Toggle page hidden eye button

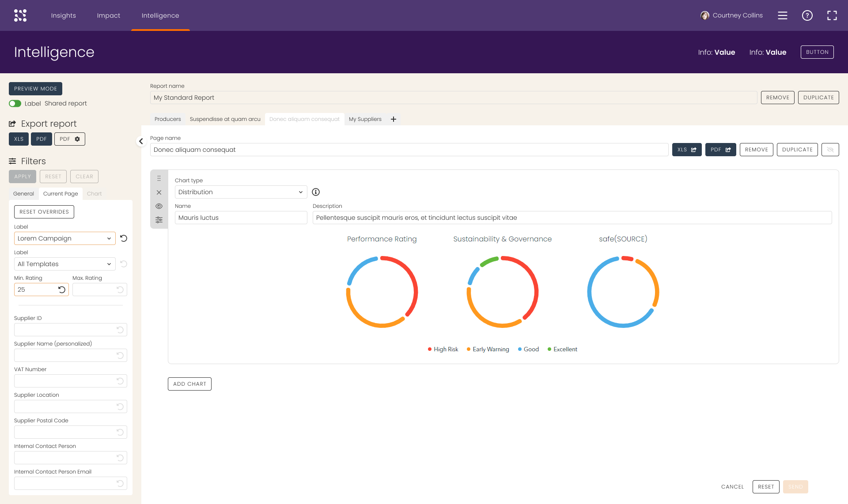tap(830, 150)
